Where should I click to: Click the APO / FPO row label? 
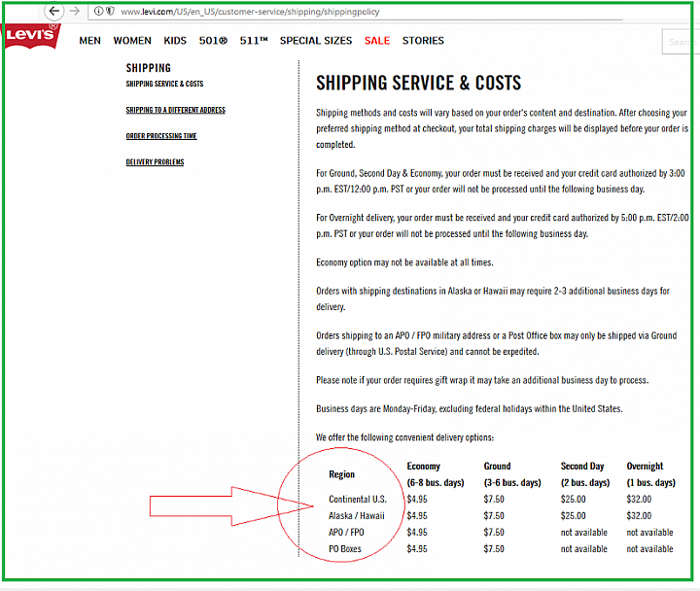[x=346, y=533]
